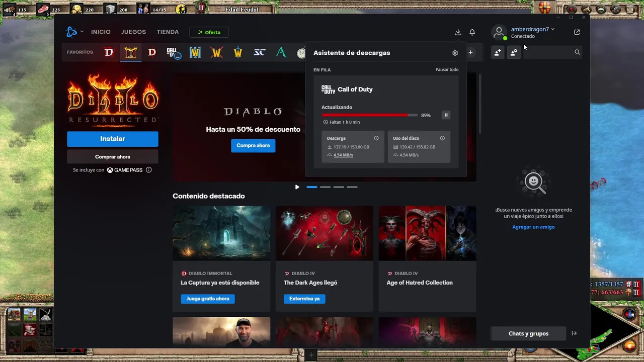Open download assistant settings gear
Image resolution: width=644 pixels, height=362 pixels.
point(455,53)
